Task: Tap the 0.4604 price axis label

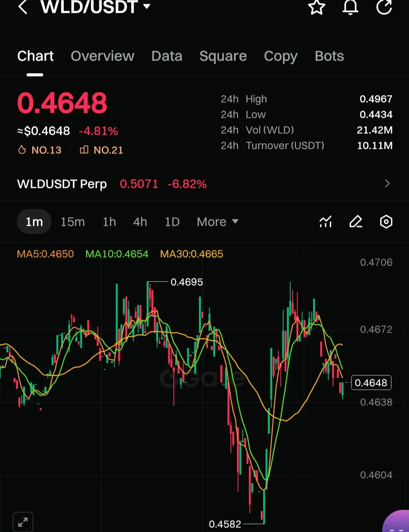Action: pyautogui.click(x=376, y=475)
